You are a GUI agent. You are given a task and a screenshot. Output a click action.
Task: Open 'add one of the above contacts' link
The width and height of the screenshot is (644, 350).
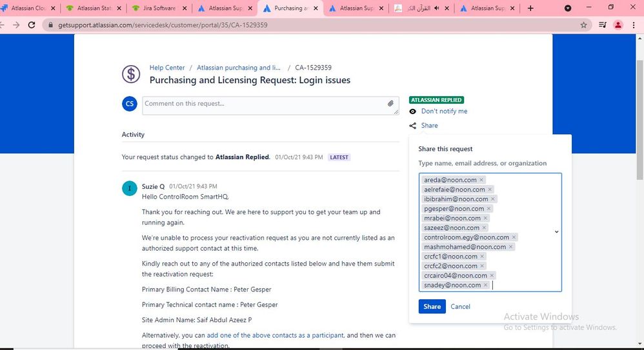275,335
